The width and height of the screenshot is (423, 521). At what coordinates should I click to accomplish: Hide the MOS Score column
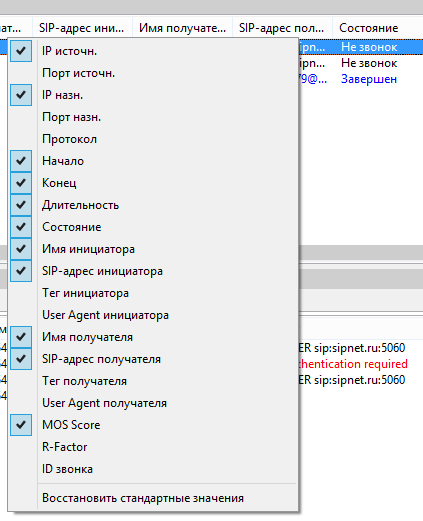click(153, 425)
